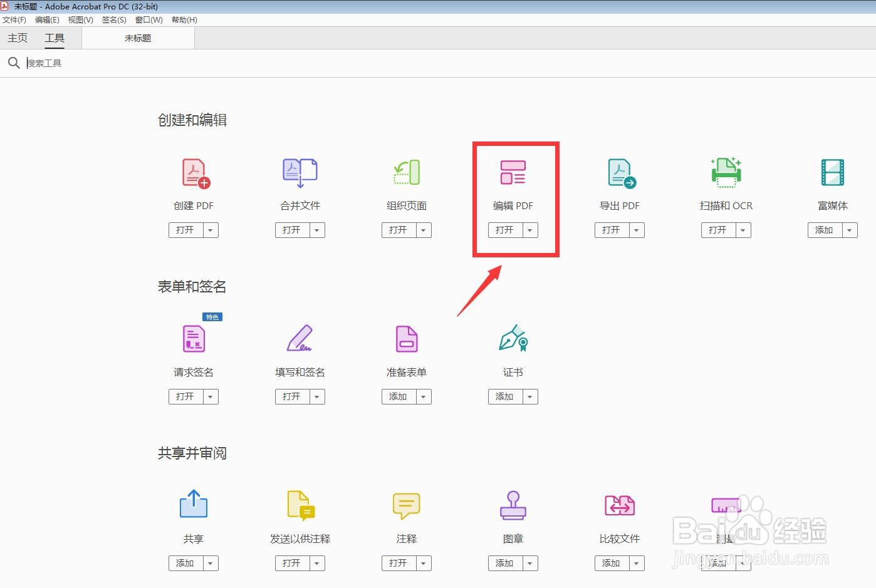This screenshot has height=588, width=876.
Task: Click the 扫描和 OCR label text
Action: pyautogui.click(x=726, y=205)
